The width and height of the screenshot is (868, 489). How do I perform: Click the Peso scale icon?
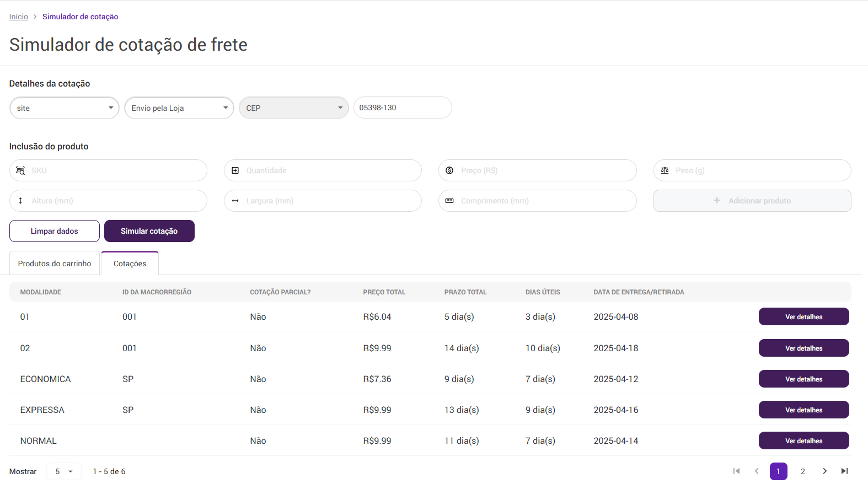(x=665, y=171)
